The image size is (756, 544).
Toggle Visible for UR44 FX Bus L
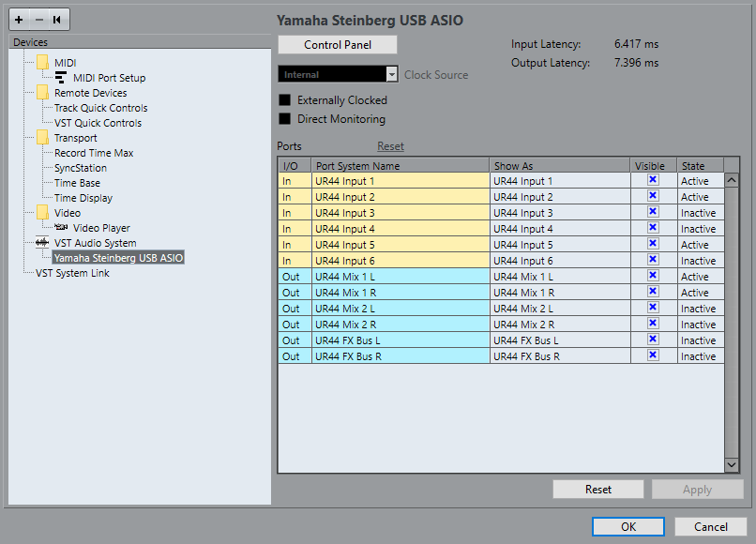pos(653,339)
